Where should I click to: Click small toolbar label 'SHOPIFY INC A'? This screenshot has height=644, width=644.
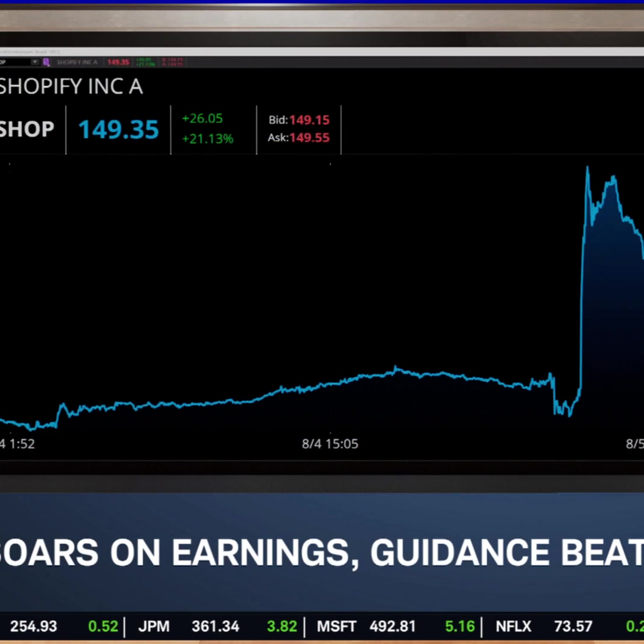tap(77, 62)
